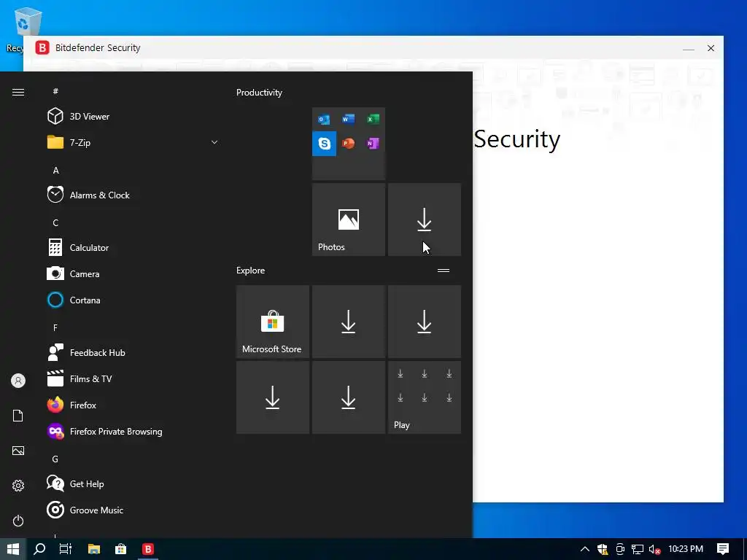This screenshot has height=560, width=747.
Task: Open Documents from the Start sidebar
Action: click(x=18, y=416)
